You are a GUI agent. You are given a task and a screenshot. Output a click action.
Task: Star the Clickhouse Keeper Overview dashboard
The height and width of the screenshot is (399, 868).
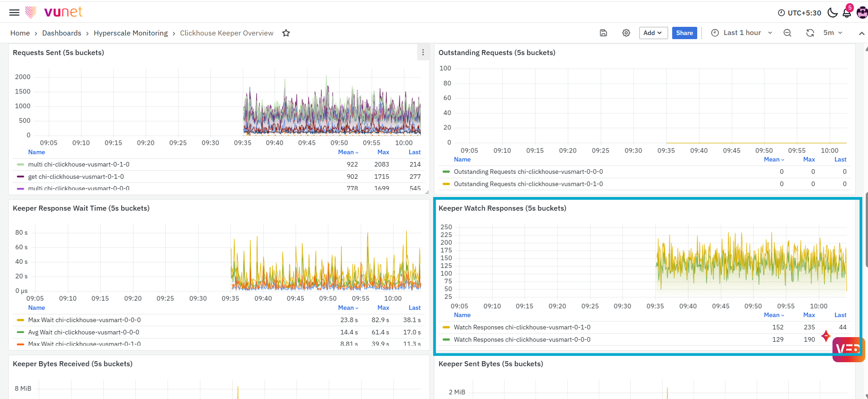286,33
